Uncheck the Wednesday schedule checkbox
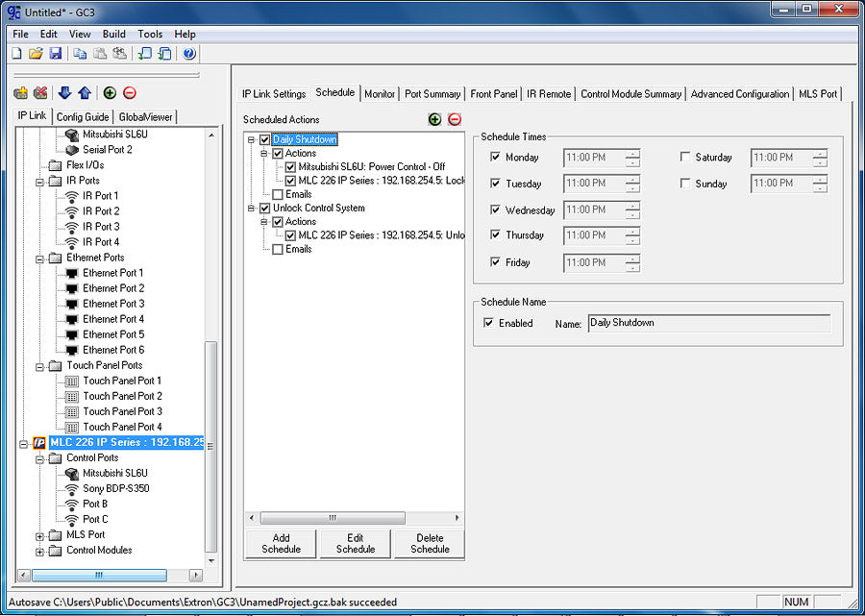This screenshot has width=865, height=616. pyautogui.click(x=495, y=210)
